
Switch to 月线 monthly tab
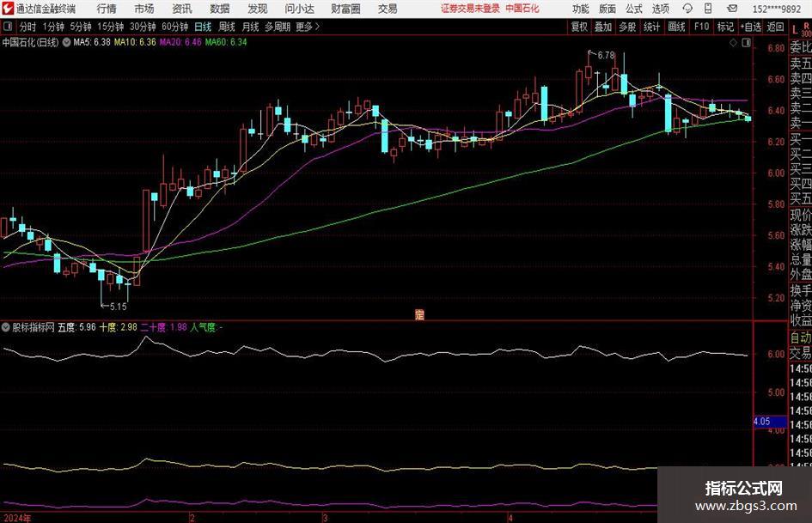click(x=250, y=27)
